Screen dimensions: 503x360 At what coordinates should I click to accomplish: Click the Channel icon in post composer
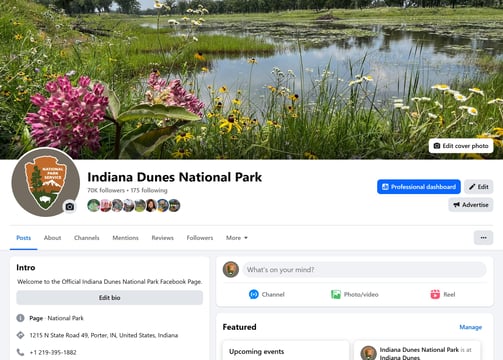[254, 294]
